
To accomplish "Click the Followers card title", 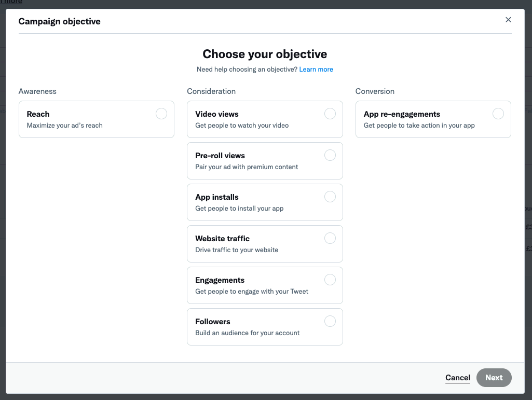I will tap(213, 322).
